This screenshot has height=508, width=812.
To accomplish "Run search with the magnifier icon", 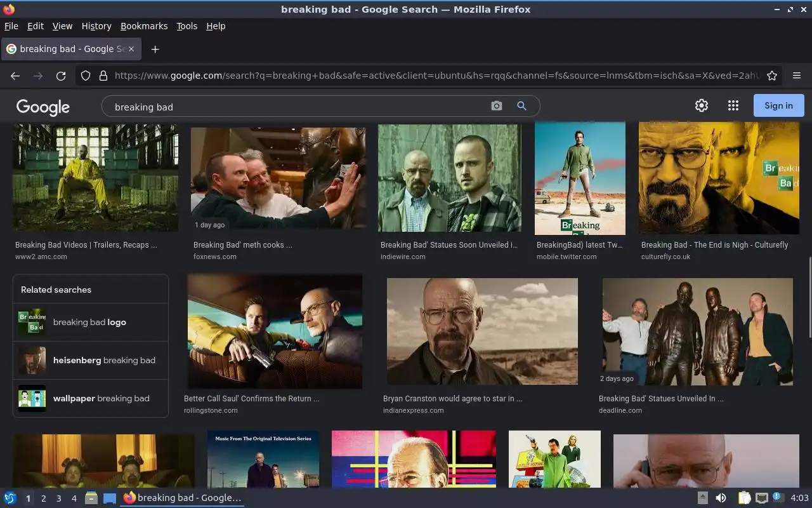I will coord(521,106).
